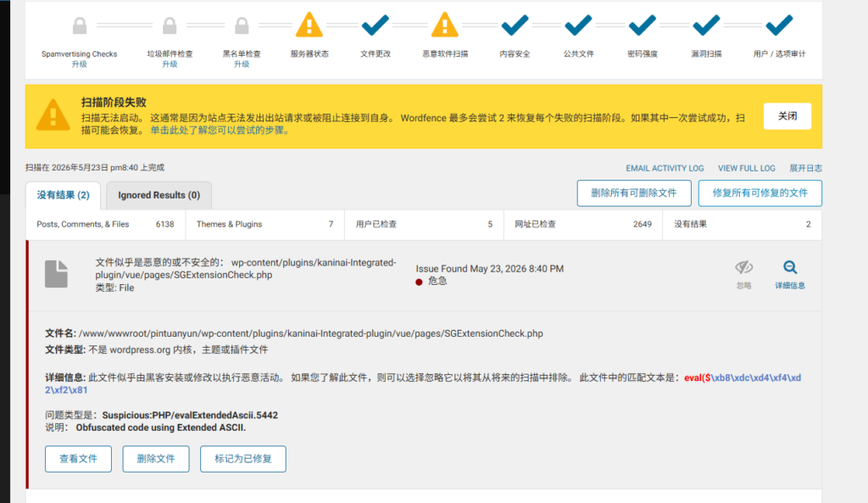Click the 文件更改 checkmark icon
Viewport: 868px width, 503px height.
tap(376, 25)
